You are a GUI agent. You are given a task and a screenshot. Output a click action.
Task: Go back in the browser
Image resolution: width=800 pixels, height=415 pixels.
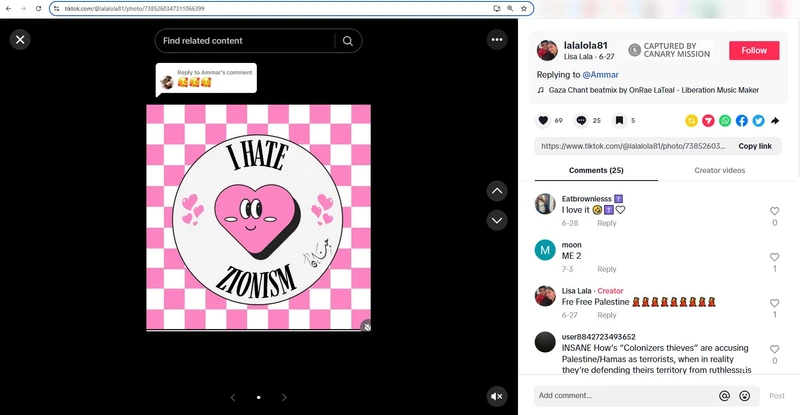coord(8,9)
